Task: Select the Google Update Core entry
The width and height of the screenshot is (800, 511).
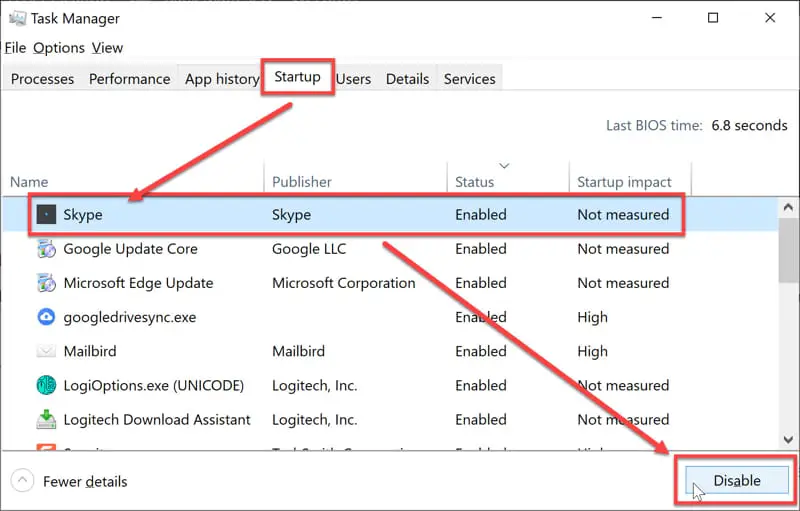Action: coord(130,249)
